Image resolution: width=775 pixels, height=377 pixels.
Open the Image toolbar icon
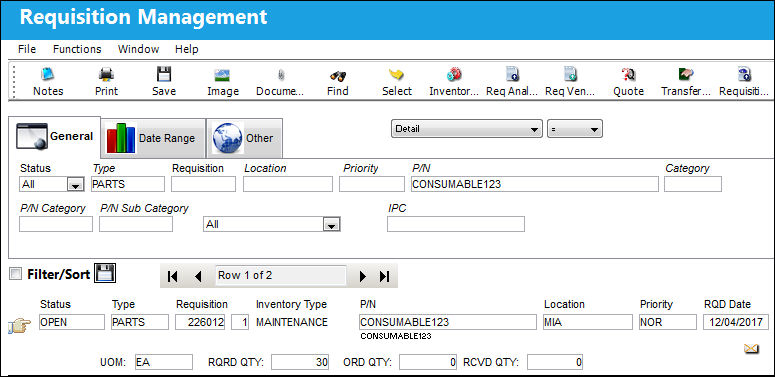(222, 75)
